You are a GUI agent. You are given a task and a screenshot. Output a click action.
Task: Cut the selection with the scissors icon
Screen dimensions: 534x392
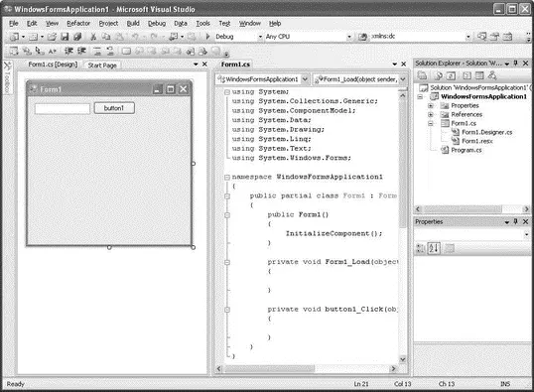tap(93, 37)
